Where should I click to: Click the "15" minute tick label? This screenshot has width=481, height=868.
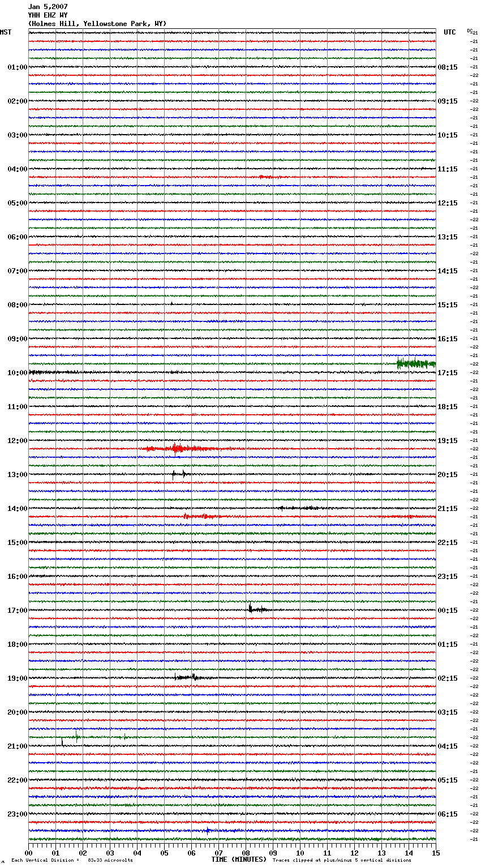436,853
